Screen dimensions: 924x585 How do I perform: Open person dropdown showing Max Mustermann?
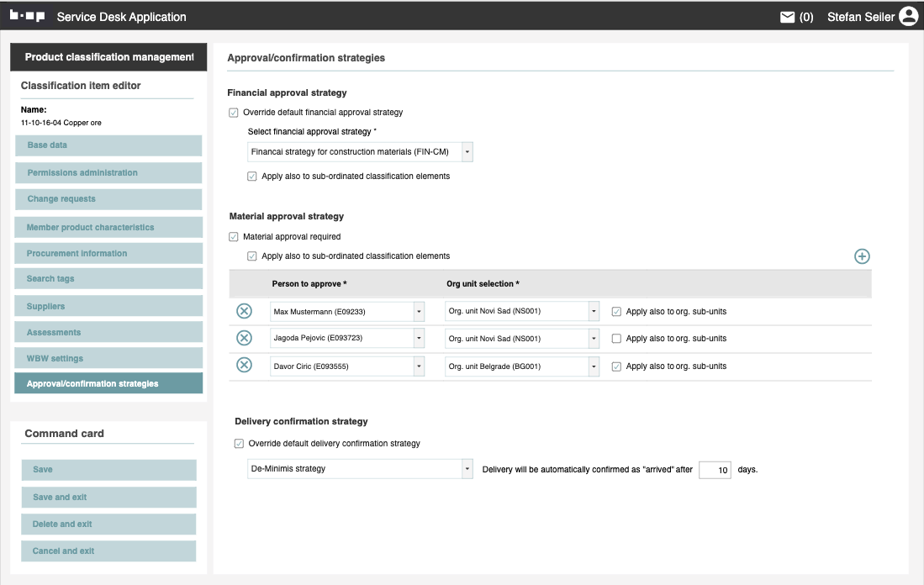coord(346,312)
